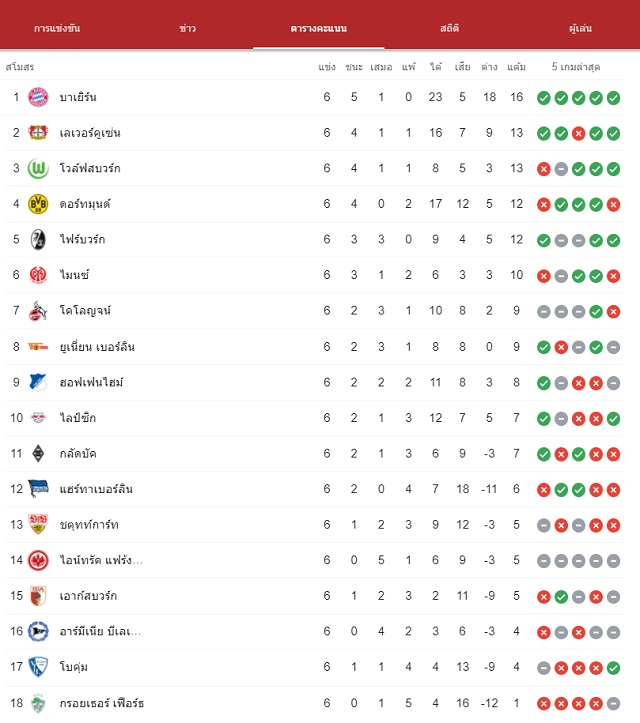Go to the ผู้เล่น tab
Viewport: 640px width, 723px height.
point(580,28)
